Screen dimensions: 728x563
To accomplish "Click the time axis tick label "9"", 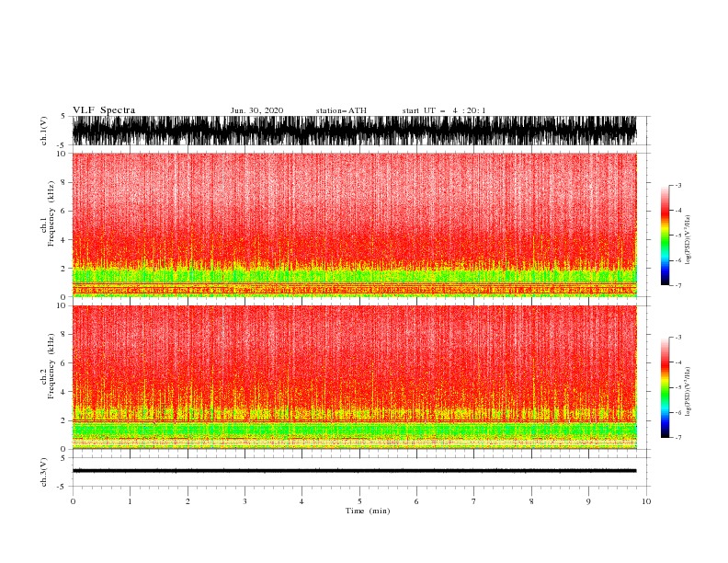I will pos(588,501).
